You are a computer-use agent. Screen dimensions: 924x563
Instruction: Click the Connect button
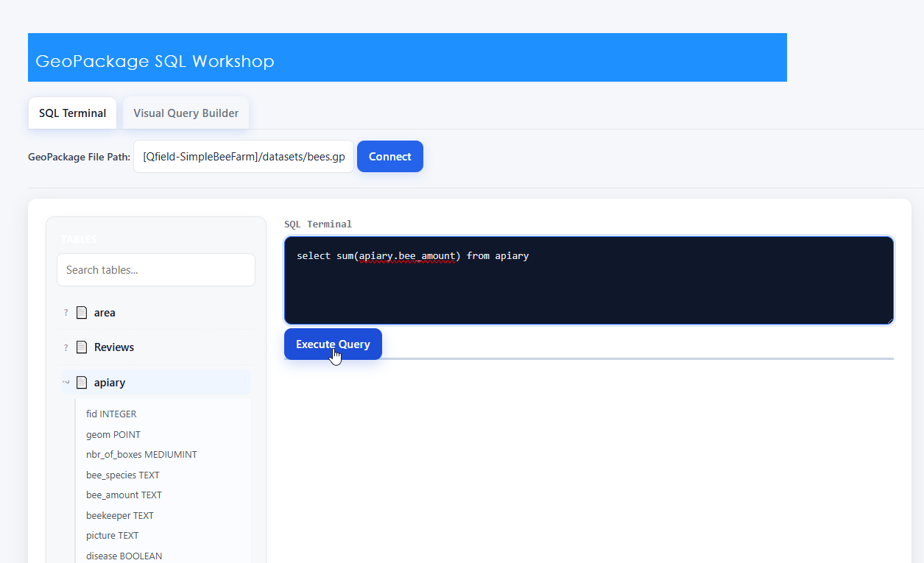[x=390, y=157]
